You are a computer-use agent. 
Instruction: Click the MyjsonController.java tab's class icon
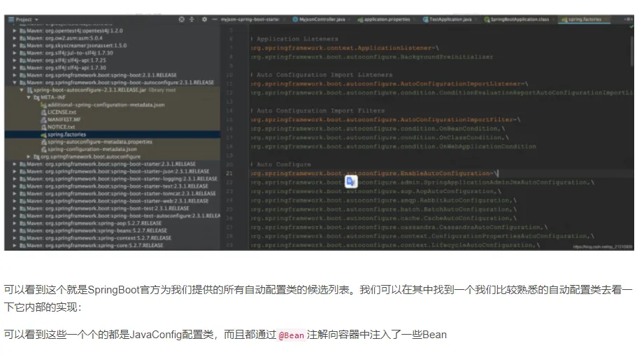295,20
